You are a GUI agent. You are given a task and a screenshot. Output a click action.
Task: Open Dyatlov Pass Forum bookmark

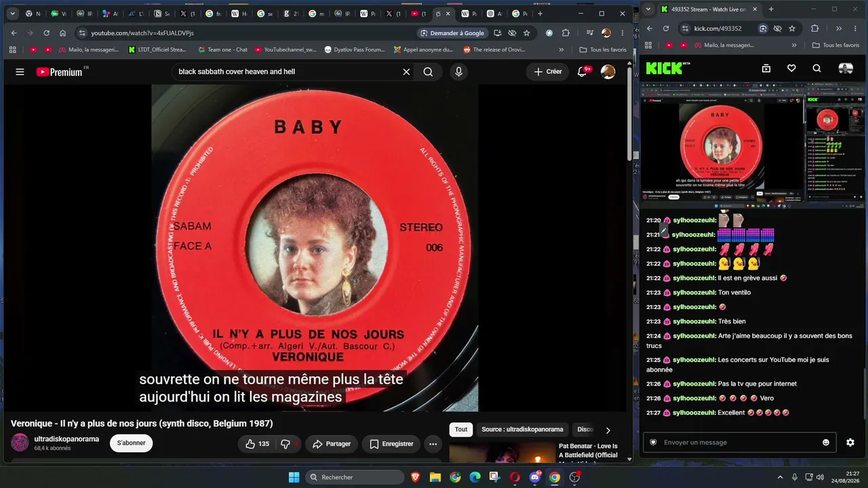354,49
